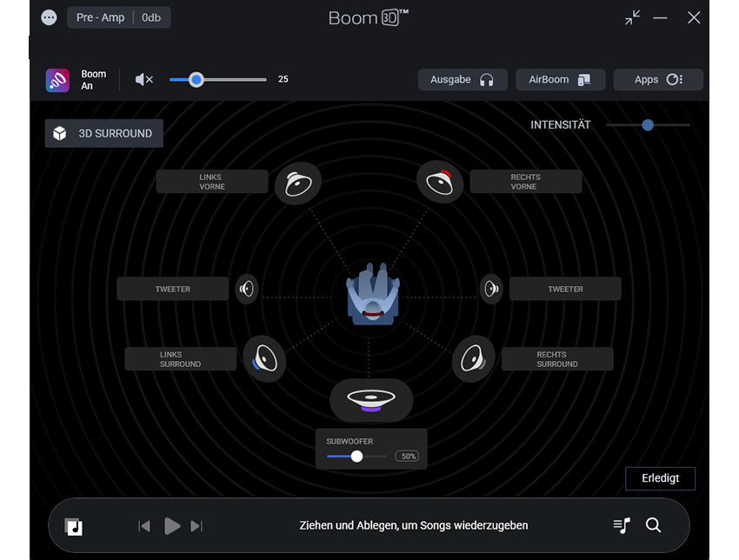The image size is (739, 560).
Task: Open song search magnifier
Action: coord(653,525)
